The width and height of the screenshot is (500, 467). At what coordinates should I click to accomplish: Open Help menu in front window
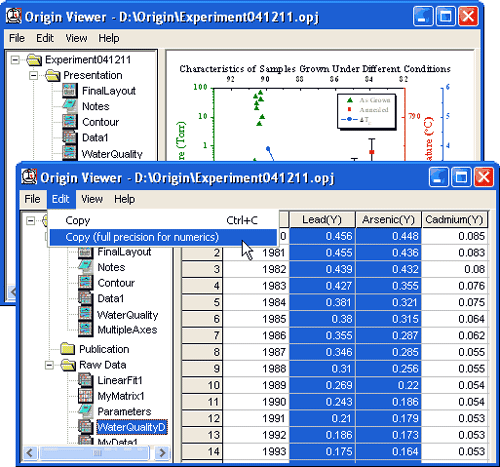tap(125, 199)
